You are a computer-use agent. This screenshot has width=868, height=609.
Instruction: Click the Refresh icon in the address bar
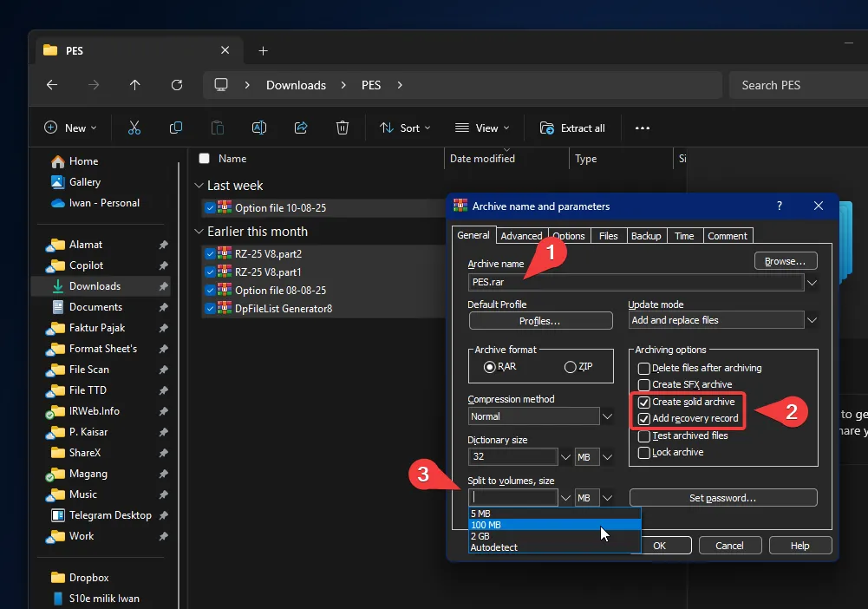click(177, 85)
